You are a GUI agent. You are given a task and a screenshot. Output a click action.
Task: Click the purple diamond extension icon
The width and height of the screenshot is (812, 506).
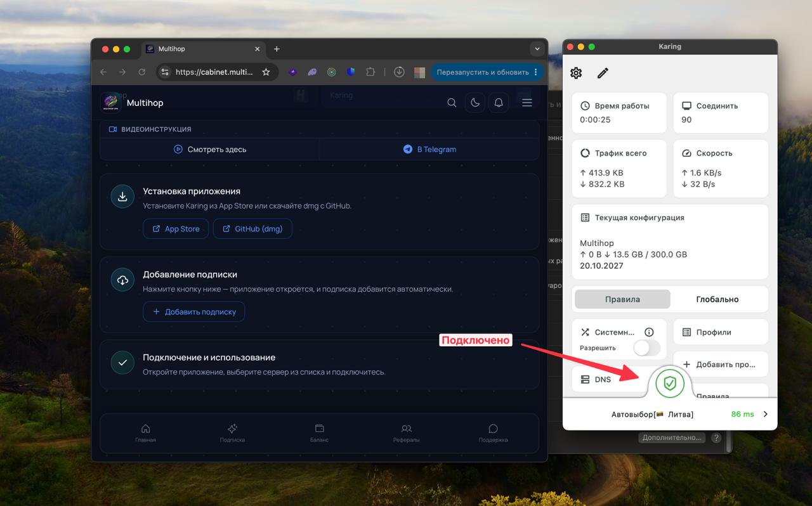292,72
